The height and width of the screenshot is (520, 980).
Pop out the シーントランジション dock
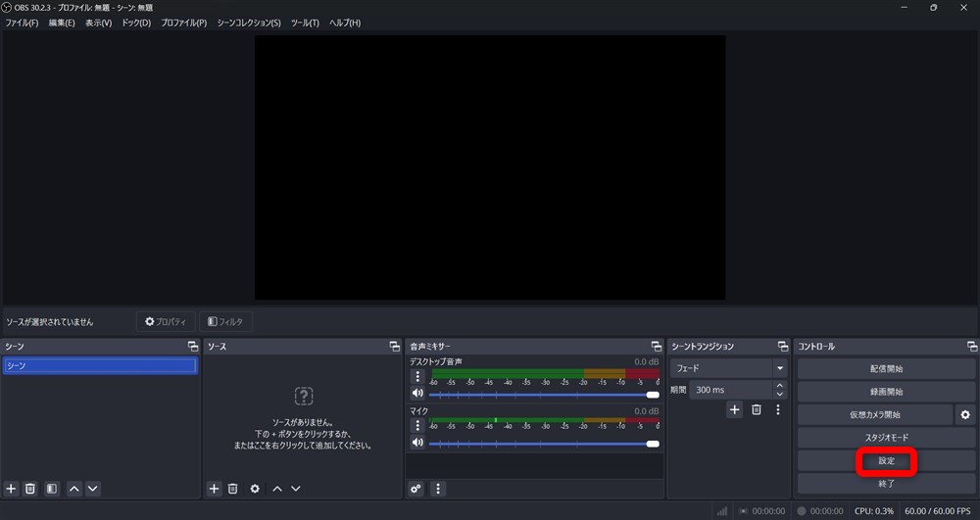pyautogui.click(x=782, y=346)
